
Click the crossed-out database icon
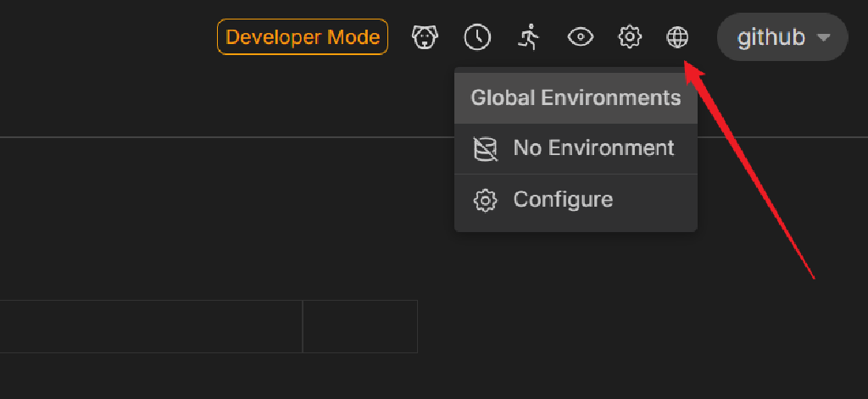[x=485, y=149]
